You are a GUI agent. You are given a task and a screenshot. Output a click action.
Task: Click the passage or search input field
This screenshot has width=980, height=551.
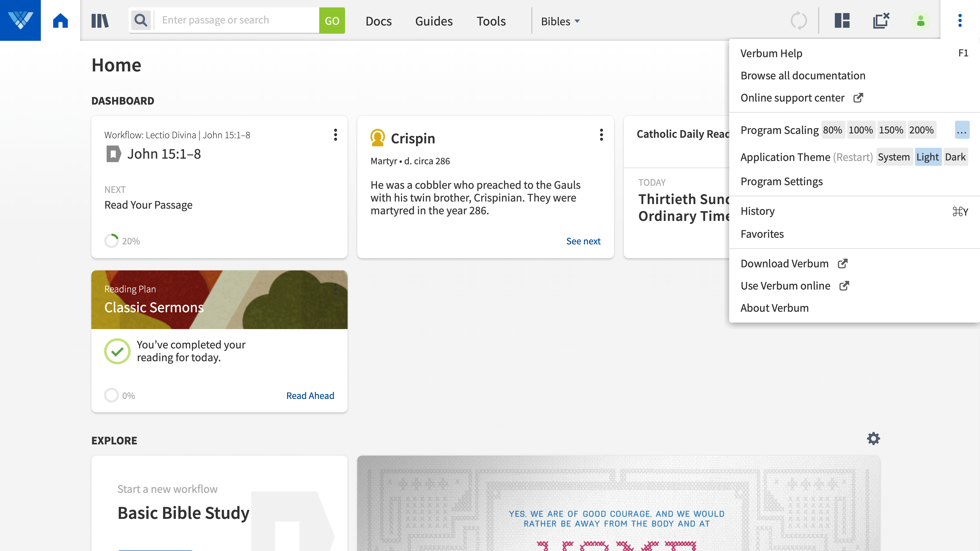point(237,20)
